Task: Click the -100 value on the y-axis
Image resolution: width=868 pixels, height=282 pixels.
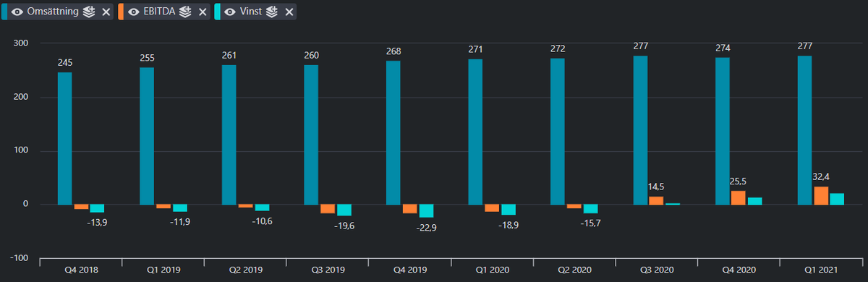Action: click(19, 258)
